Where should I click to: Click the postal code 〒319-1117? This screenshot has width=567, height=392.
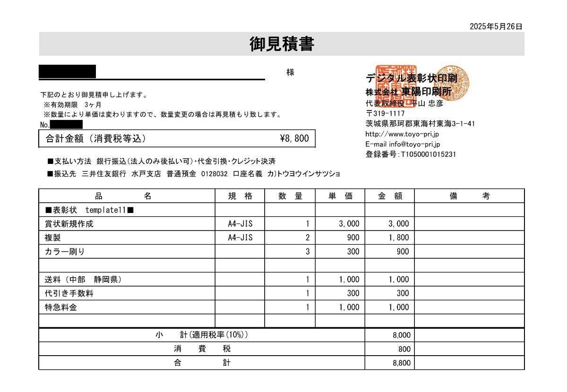click(385, 113)
